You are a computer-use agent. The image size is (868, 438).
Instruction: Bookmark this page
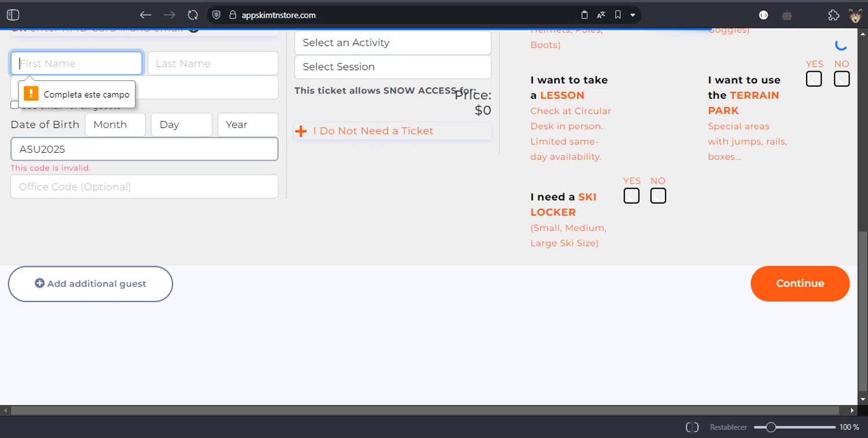coord(618,15)
